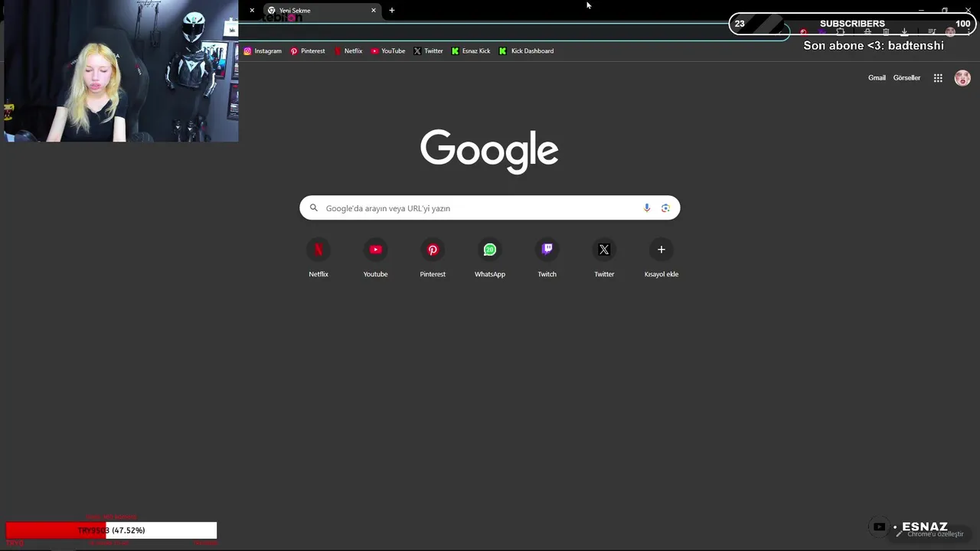Close the Yeni Sekme tab
The height and width of the screenshot is (551, 980).
point(374,11)
